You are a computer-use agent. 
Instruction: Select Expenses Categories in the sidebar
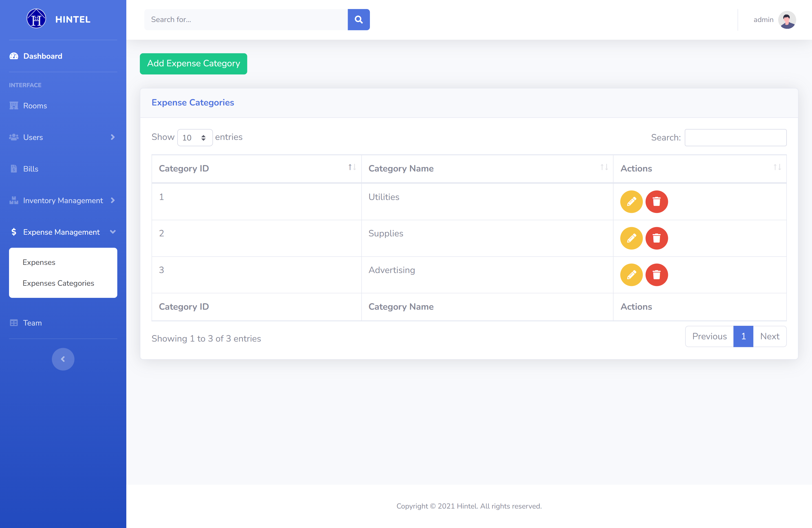click(58, 283)
